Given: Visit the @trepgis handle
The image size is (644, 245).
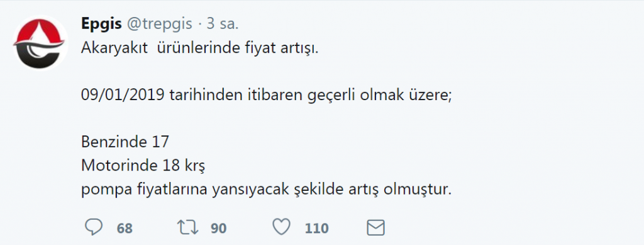Looking at the screenshot, I should click(x=159, y=25).
